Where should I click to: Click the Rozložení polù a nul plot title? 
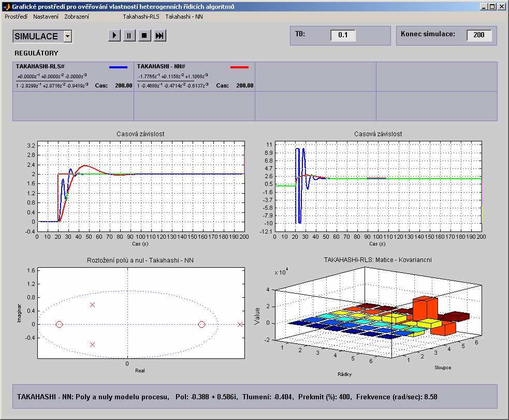[140, 260]
